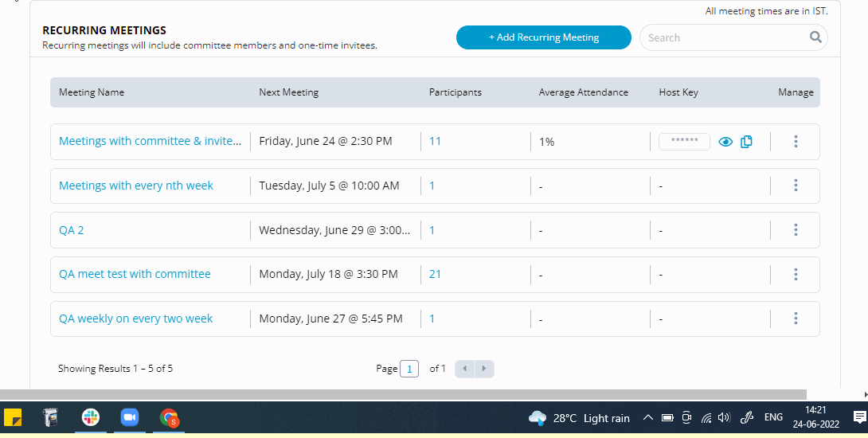This screenshot has width=868, height=438.
Task: Open Meetings with every nth week link
Action: point(136,186)
